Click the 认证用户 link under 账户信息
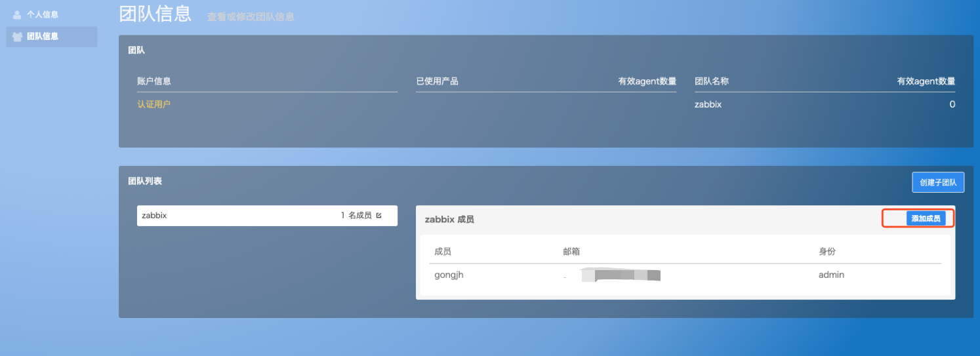Screen dimensions: 980x356 pyautogui.click(x=153, y=104)
